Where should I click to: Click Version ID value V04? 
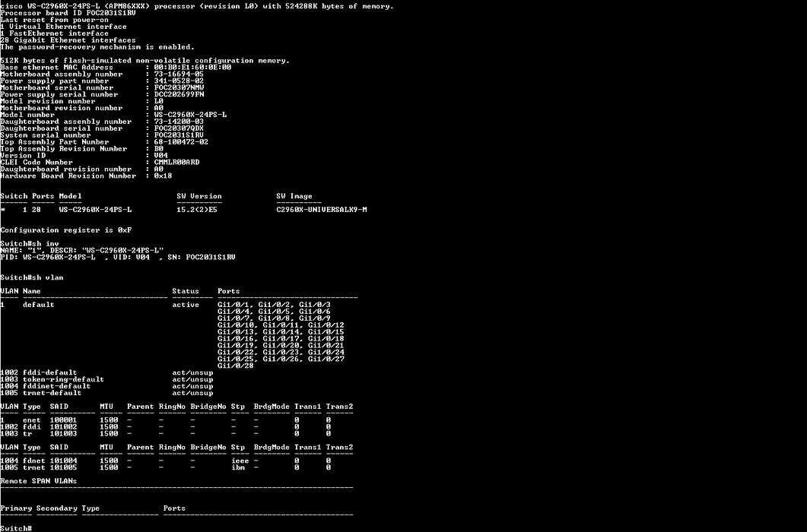point(160,155)
